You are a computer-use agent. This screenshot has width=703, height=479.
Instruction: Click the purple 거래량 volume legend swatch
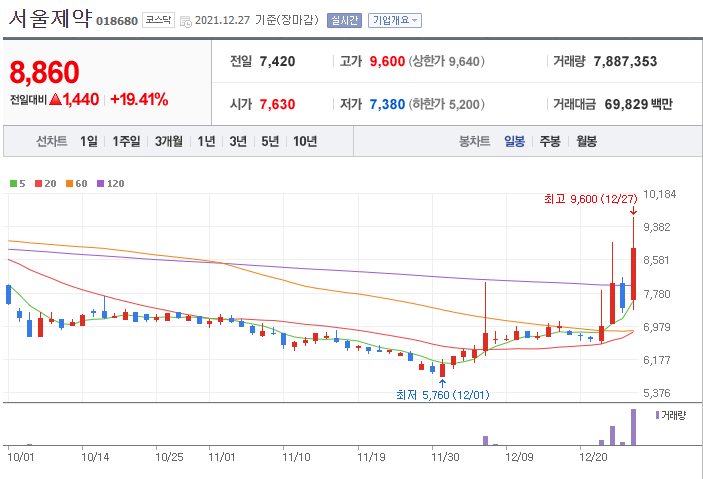click(x=657, y=415)
